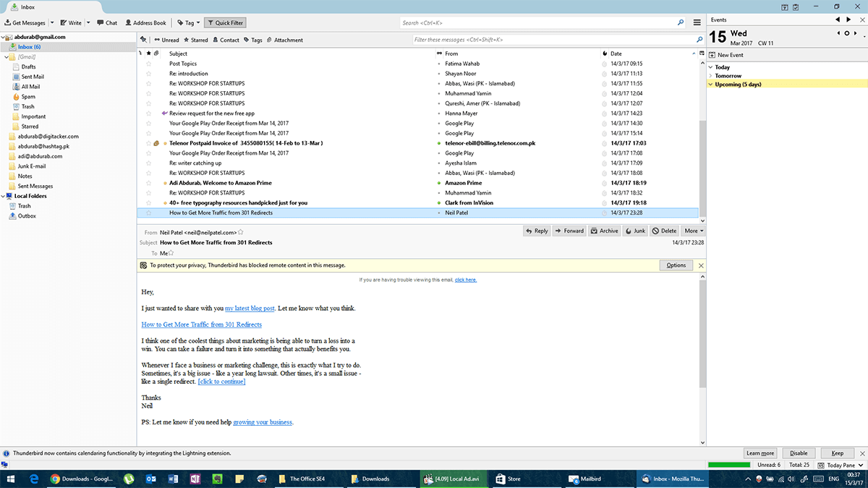Toggle the Contact quick filter

pyautogui.click(x=226, y=40)
